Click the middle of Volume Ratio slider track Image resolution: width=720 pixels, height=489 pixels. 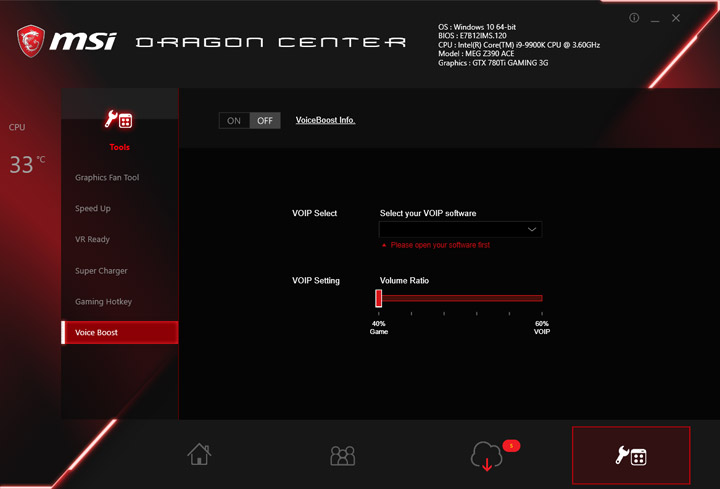point(460,298)
